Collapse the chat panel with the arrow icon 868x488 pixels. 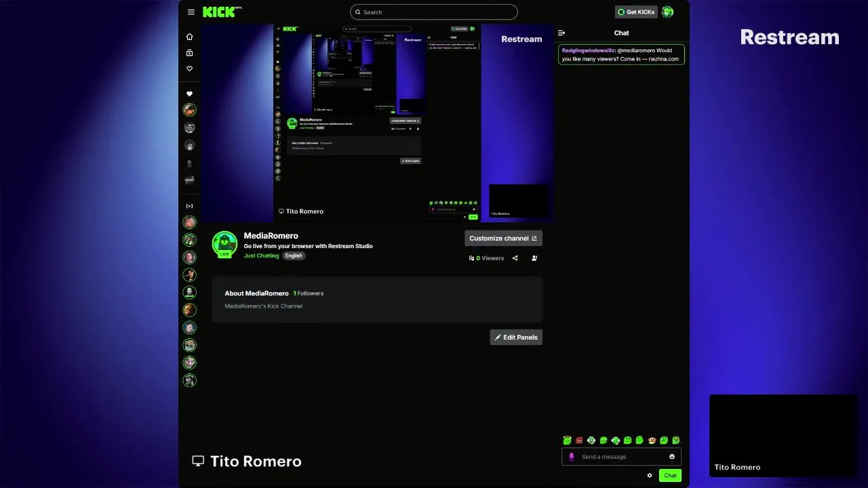[x=561, y=33]
